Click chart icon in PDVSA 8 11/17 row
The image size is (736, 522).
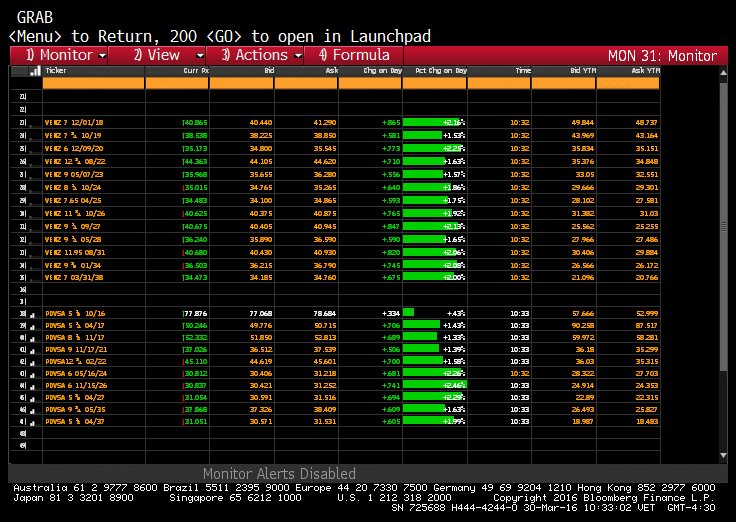pyautogui.click(x=32, y=338)
